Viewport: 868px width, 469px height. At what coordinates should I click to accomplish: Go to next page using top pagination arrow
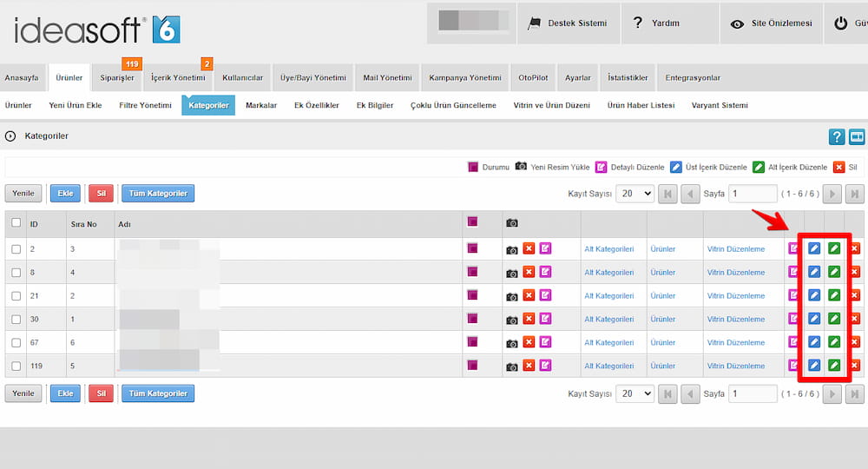click(832, 194)
